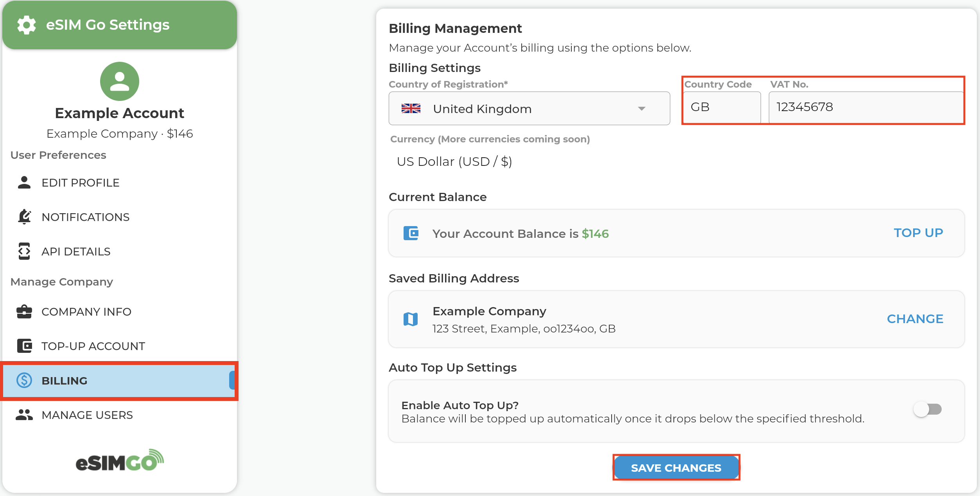The height and width of the screenshot is (496, 980).
Task: Click the map icon beside billing address
Action: (411, 319)
